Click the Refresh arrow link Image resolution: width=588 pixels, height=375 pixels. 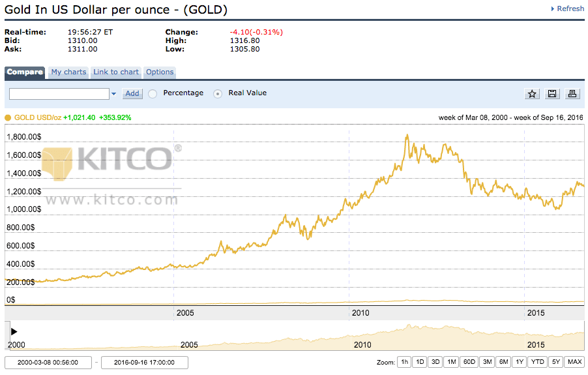tap(567, 8)
